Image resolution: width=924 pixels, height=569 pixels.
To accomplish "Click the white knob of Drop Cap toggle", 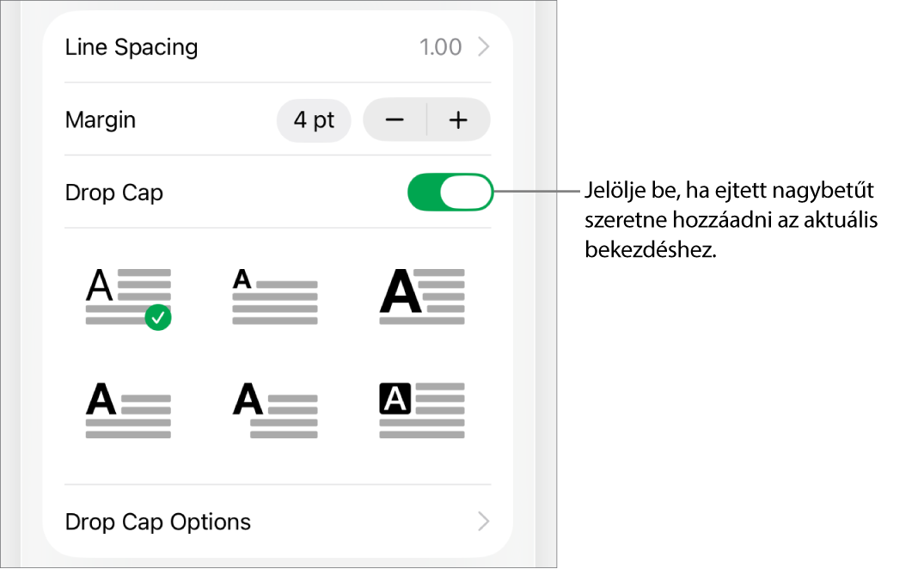I will (466, 193).
